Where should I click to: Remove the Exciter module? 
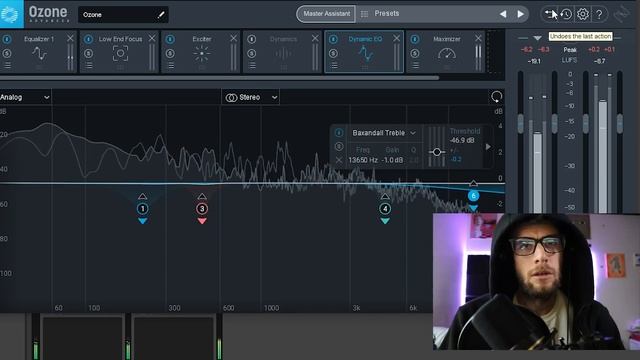(x=233, y=38)
